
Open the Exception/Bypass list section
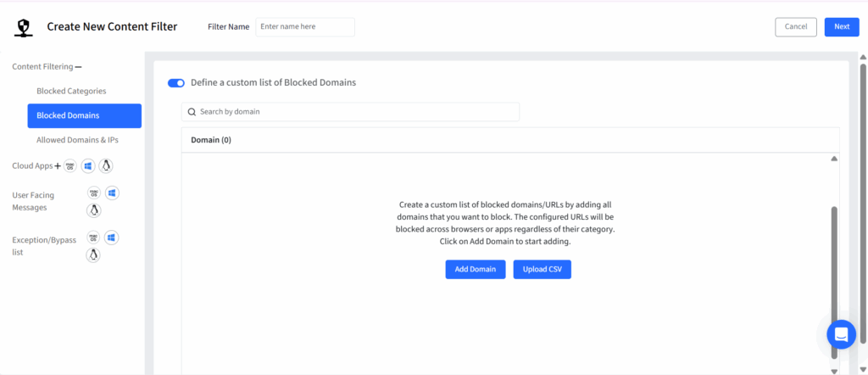point(44,246)
